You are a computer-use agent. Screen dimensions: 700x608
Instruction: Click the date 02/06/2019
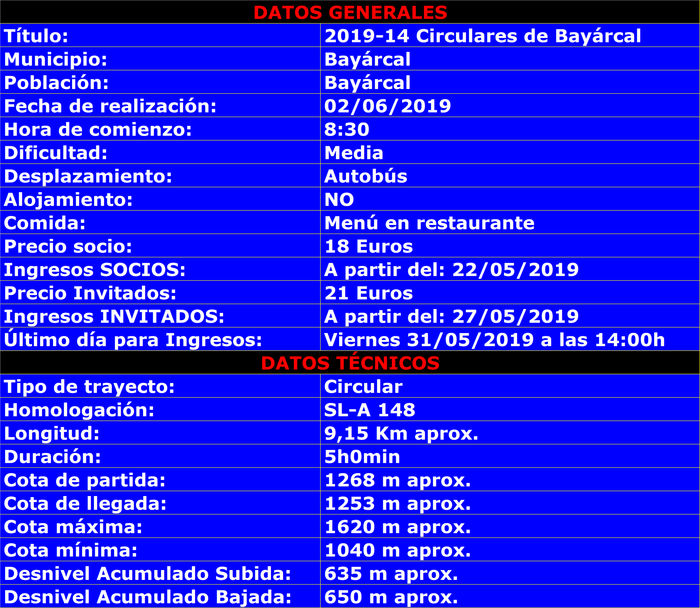coord(387,106)
